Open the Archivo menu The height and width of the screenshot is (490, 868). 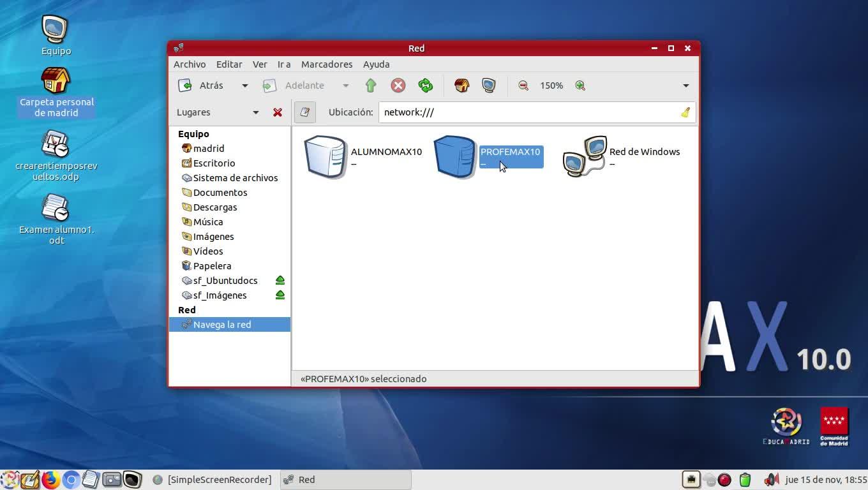click(x=190, y=64)
